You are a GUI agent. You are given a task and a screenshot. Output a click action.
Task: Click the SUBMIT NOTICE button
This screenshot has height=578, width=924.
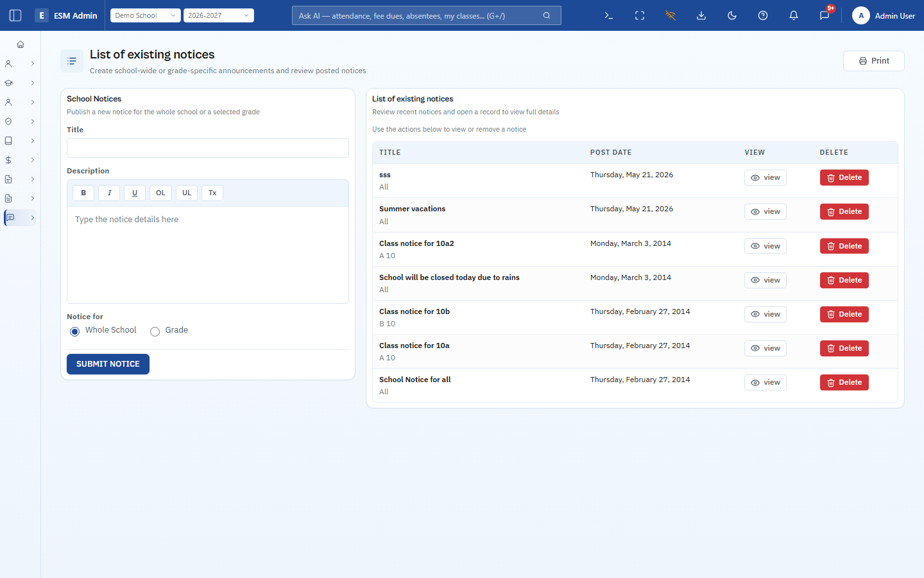pos(108,364)
